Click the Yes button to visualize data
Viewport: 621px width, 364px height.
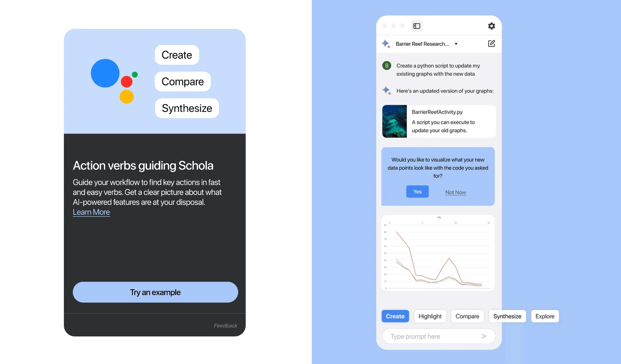click(x=417, y=191)
